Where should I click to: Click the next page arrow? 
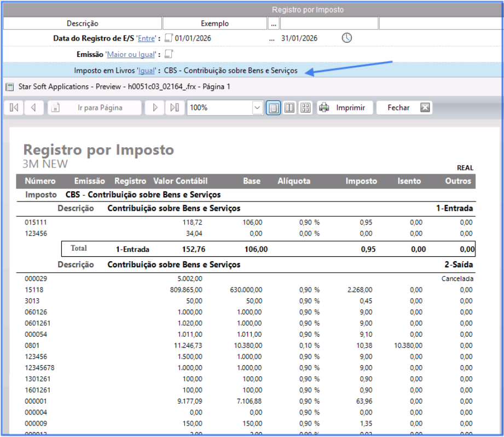(x=155, y=108)
